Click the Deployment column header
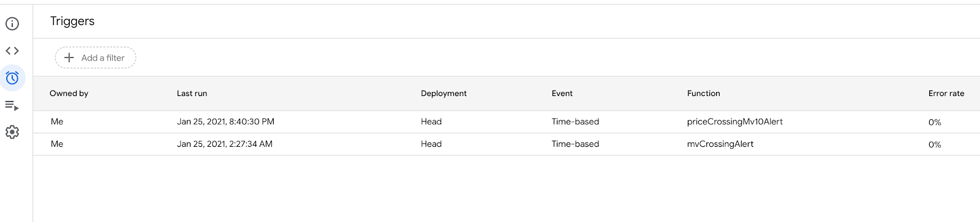The width and height of the screenshot is (980, 222). 443,94
